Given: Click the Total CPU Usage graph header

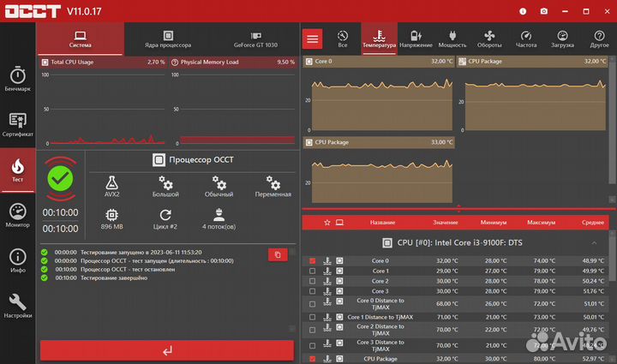Looking at the screenshot, I should pos(103,63).
